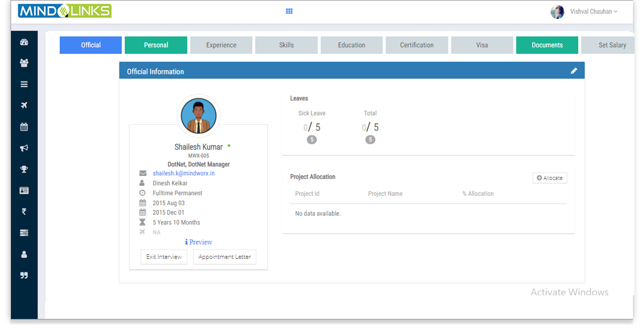
Task: Click the % Allocation column header
Action: click(x=478, y=194)
